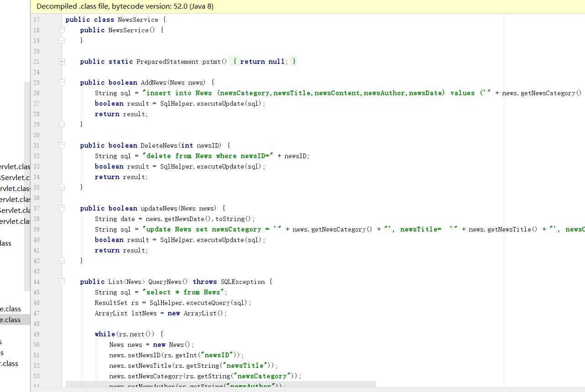This screenshot has height=392, width=585.
Task: Click the folded '{ return null; }' placeholder
Action: click(263, 62)
